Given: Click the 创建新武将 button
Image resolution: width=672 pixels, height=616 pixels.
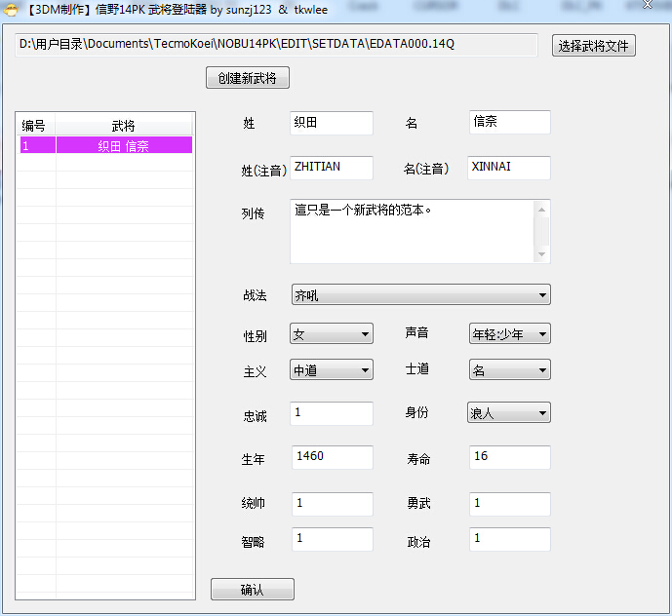Looking at the screenshot, I should tap(248, 78).
